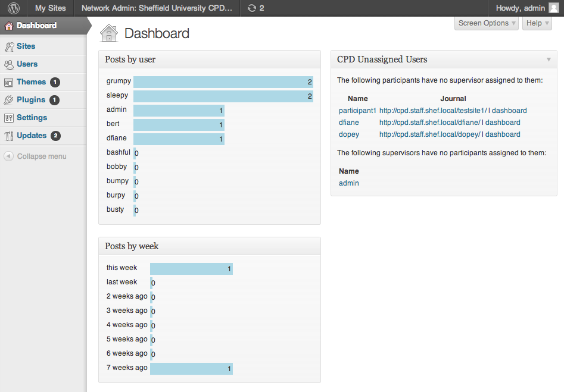Click the '7 weeks ago' posts bar

[x=191, y=369]
